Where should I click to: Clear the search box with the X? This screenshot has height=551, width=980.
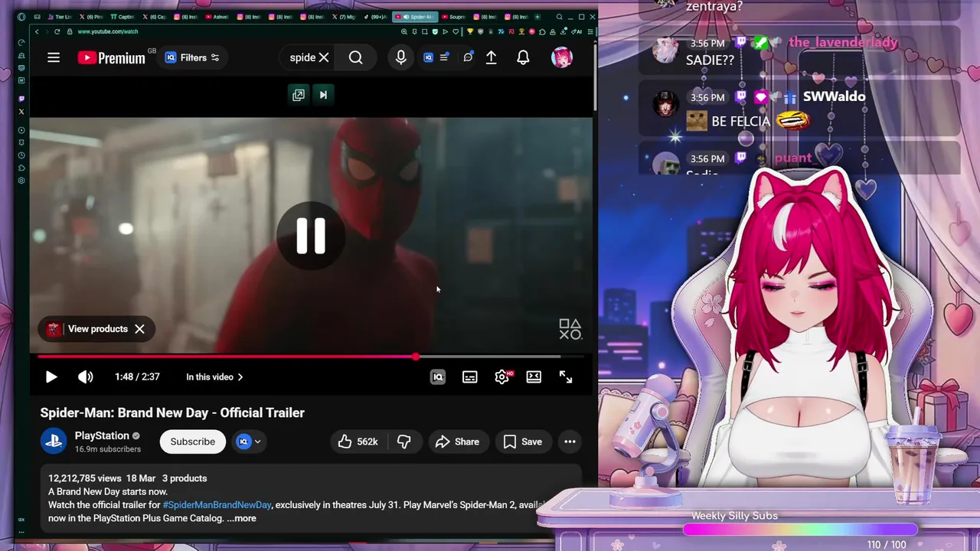tap(324, 57)
